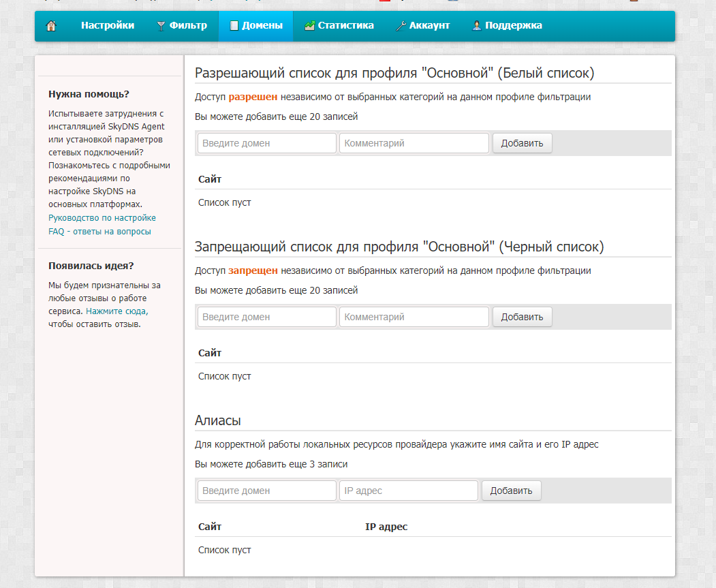The image size is (716, 588).
Task: Open the Настройки menu item
Action: [x=108, y=26]
